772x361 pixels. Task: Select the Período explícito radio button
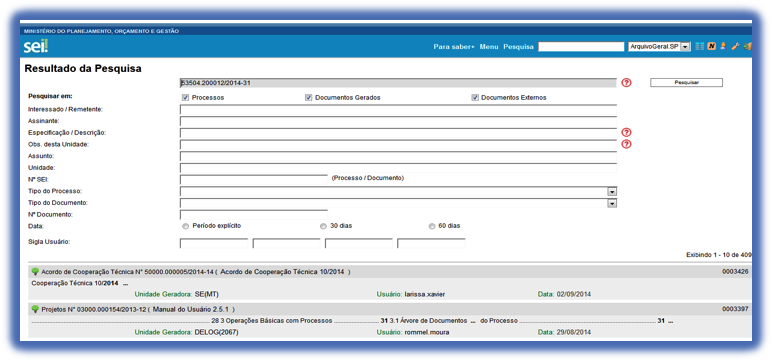click(186, 227)
